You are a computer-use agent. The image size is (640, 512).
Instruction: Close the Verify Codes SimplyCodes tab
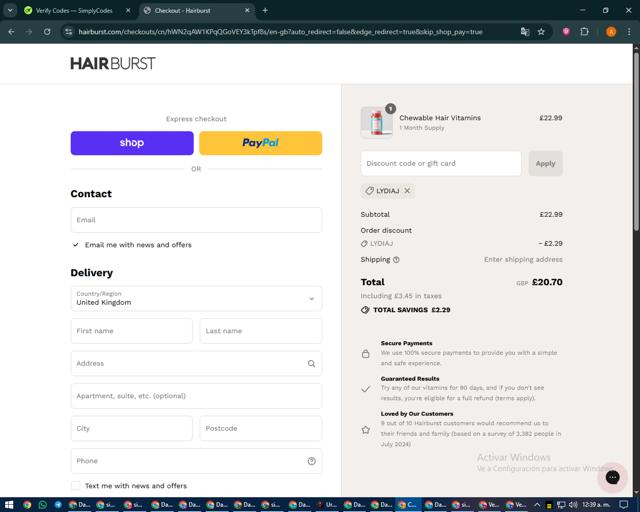point(128,11)
